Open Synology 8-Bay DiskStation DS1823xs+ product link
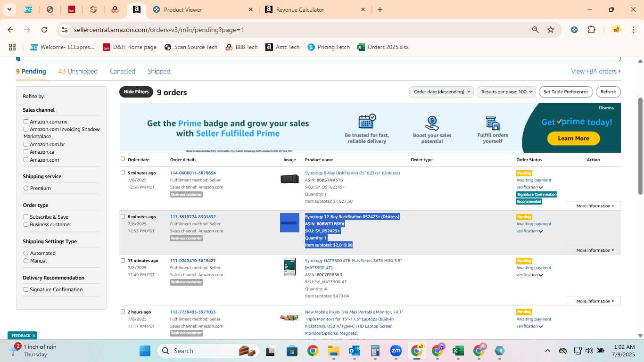644x362 pixels. coord(352,173)
